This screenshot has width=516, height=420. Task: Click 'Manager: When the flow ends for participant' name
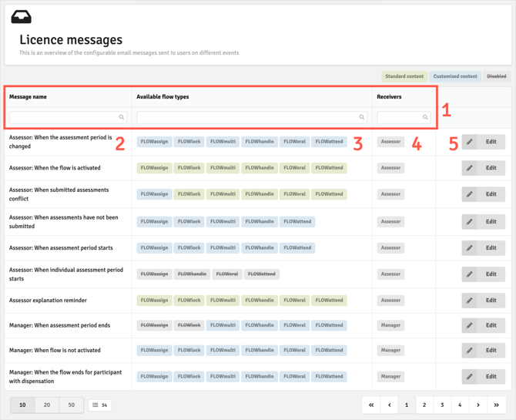65,377
